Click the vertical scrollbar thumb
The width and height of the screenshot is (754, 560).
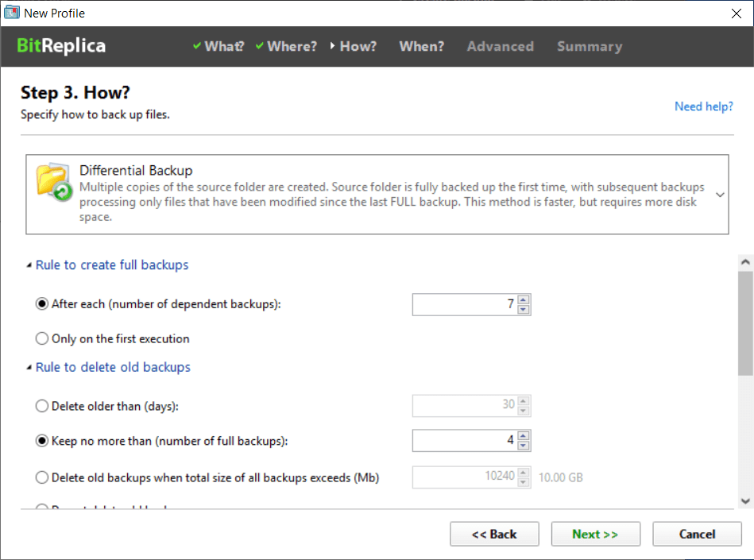(745, 323)
